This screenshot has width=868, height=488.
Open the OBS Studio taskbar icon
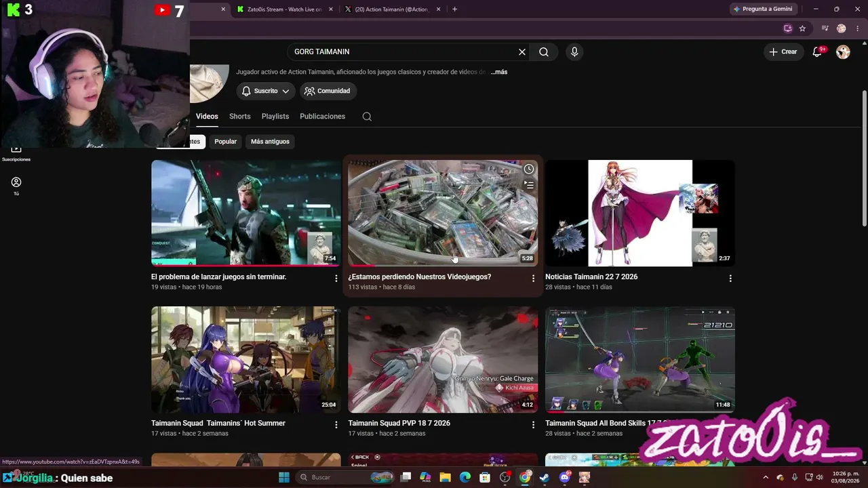point(505,477)
